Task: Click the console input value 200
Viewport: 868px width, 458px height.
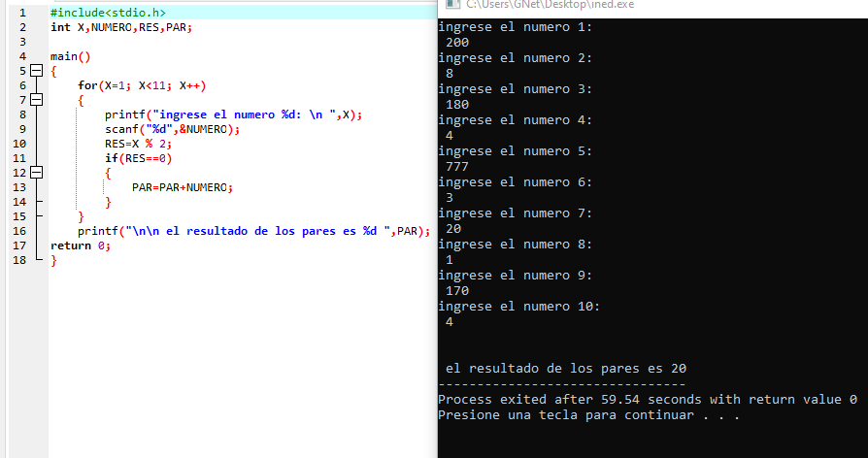Action: (457, 43)
